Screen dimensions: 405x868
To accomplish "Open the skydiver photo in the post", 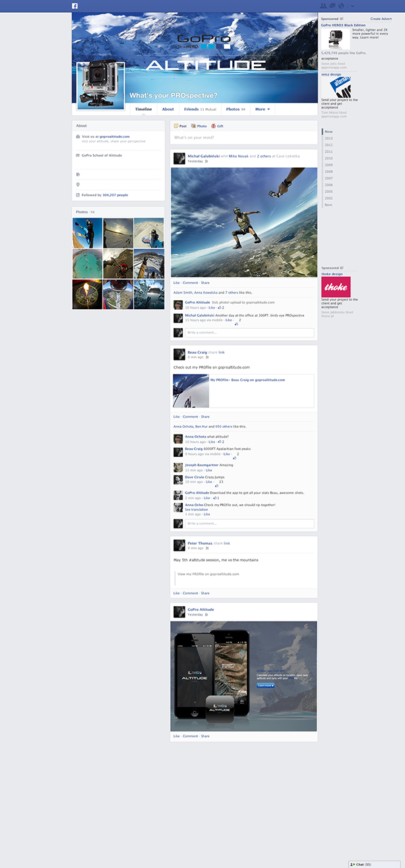I will (244, 223).
